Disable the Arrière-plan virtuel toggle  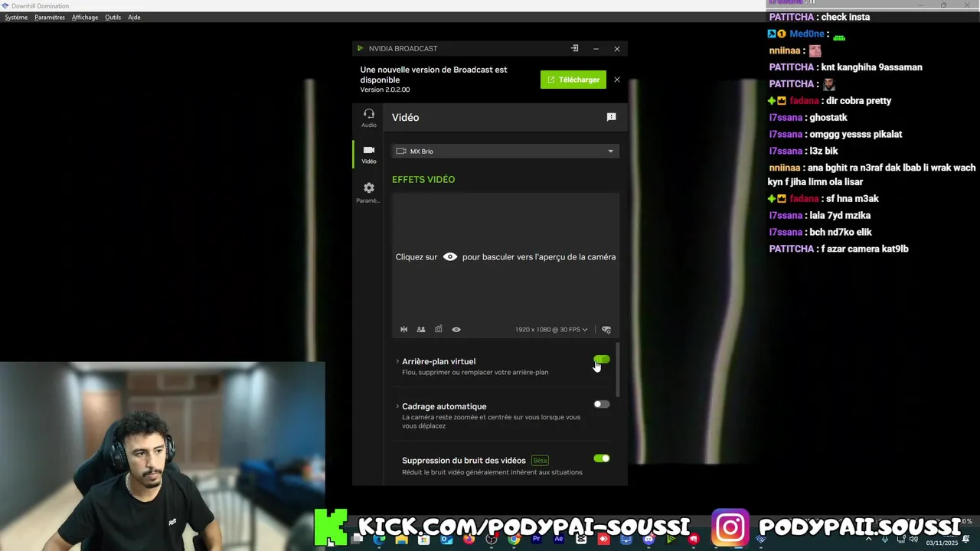click(602, 360)
